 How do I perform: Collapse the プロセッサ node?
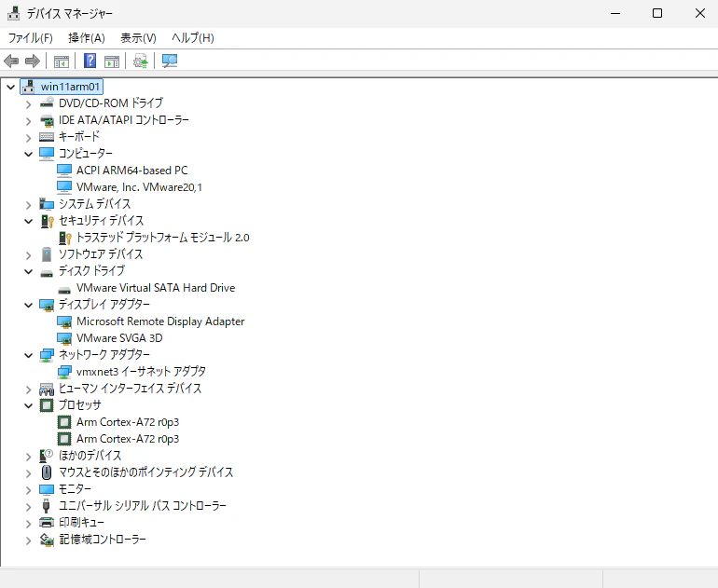[28, 406]
